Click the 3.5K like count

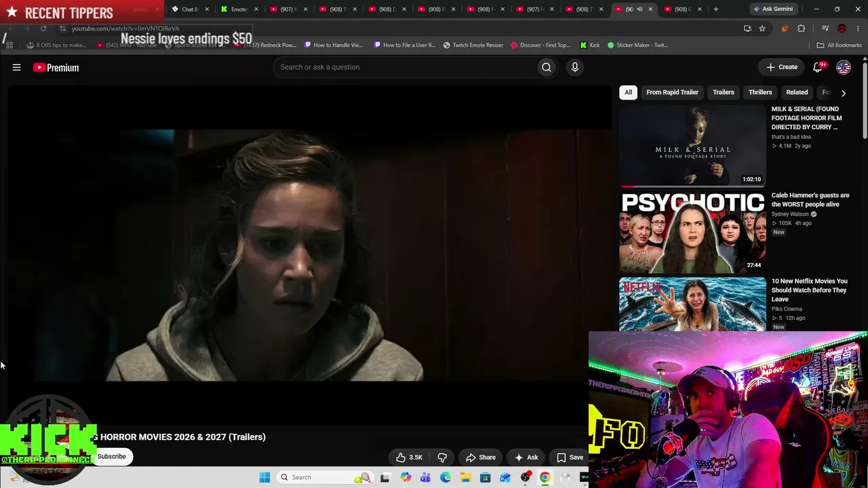416,457
